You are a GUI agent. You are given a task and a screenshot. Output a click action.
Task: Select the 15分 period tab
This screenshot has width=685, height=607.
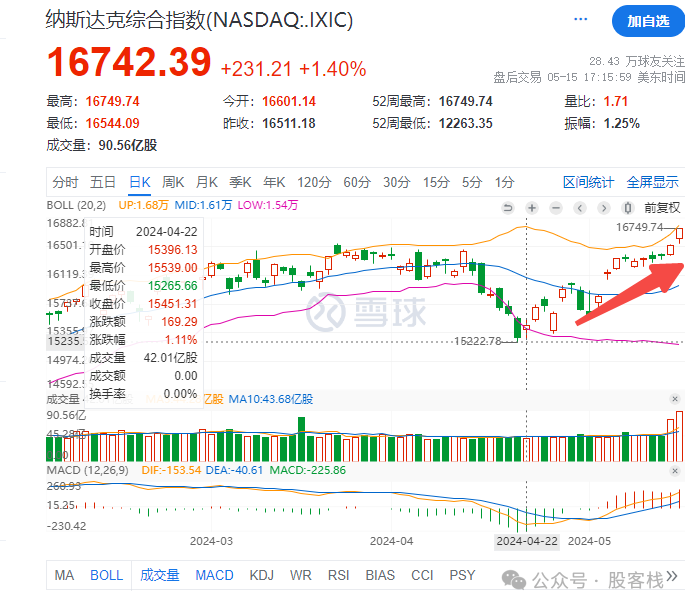point(436,182)
